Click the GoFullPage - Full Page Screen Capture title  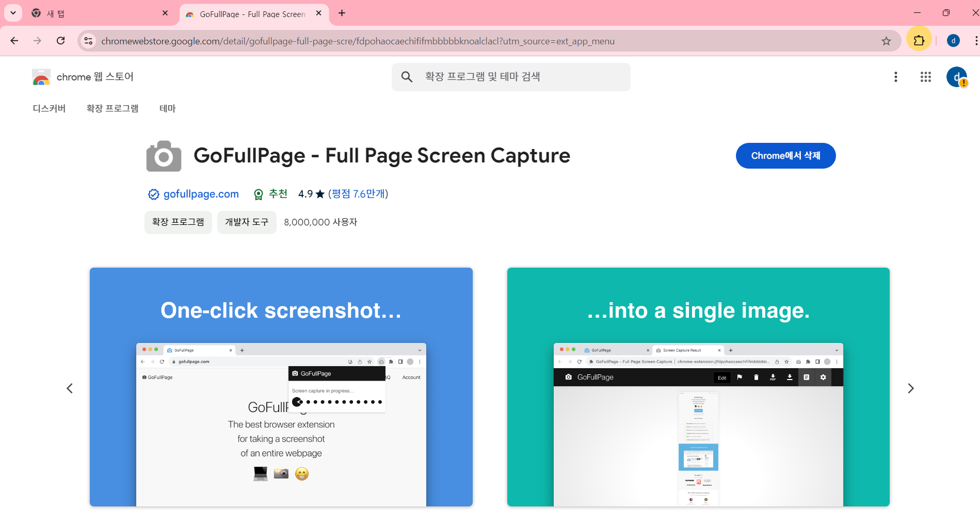point(382,156)
